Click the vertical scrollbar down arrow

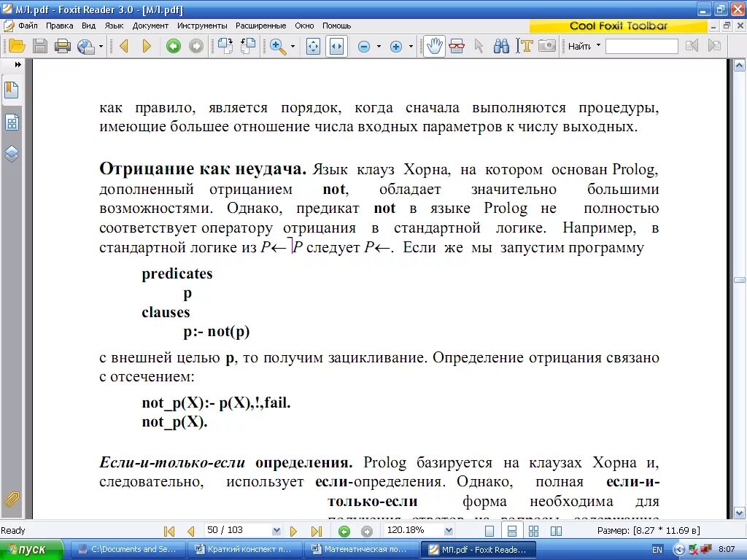[740, 513]
